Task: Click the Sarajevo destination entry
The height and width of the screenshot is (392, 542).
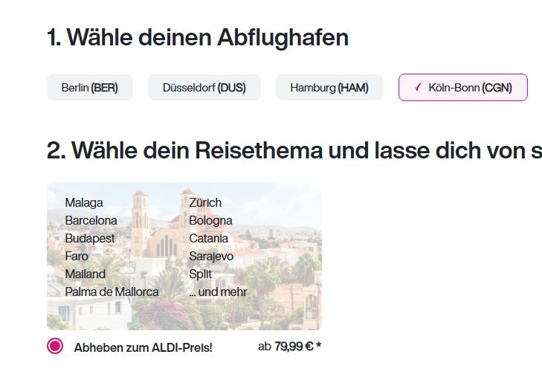Action: pyautogui.click(x=211, y=257)
